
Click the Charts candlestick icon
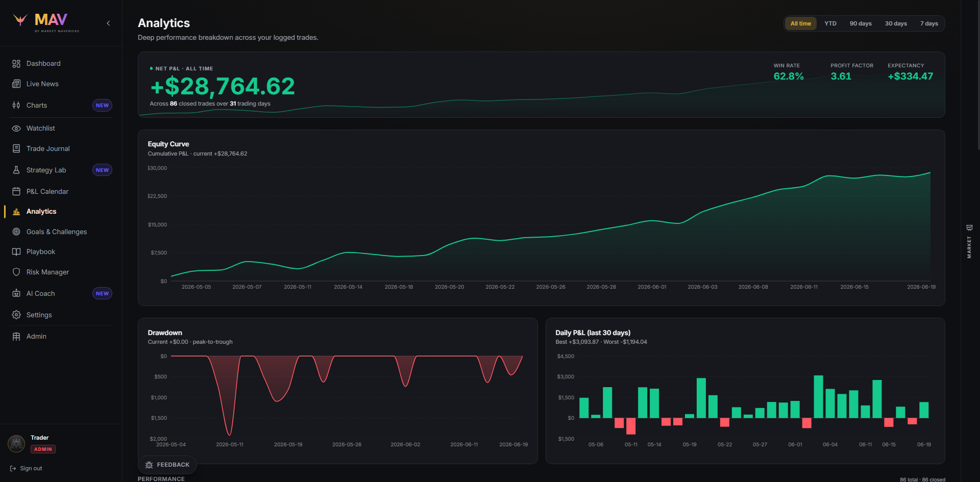tap(16, 105)
